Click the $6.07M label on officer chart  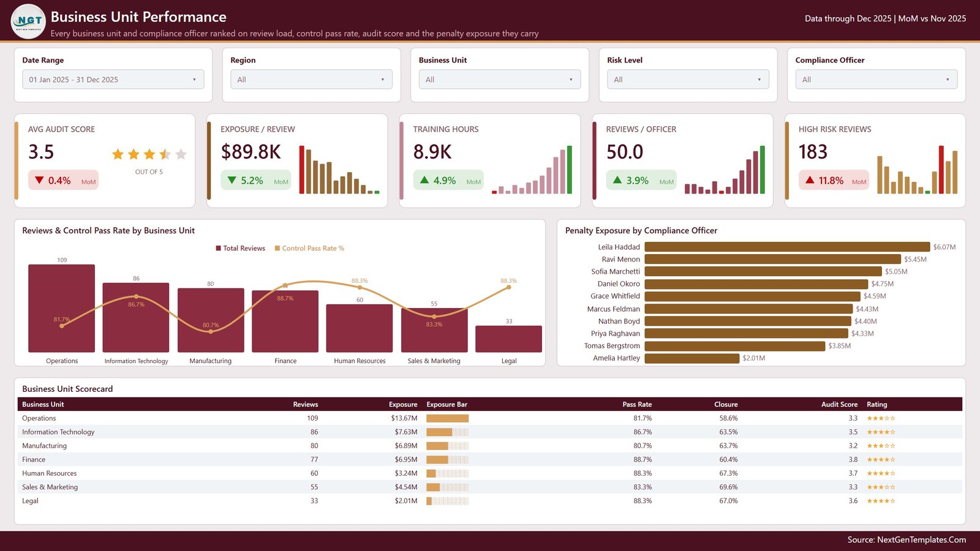click(x=944, y=247)
